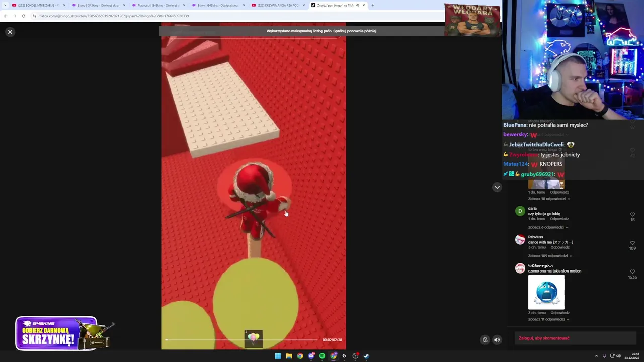This screenshot has height=362, width=644.
Task: Like daria's comment with the heart icon
Action: [632, 215]
